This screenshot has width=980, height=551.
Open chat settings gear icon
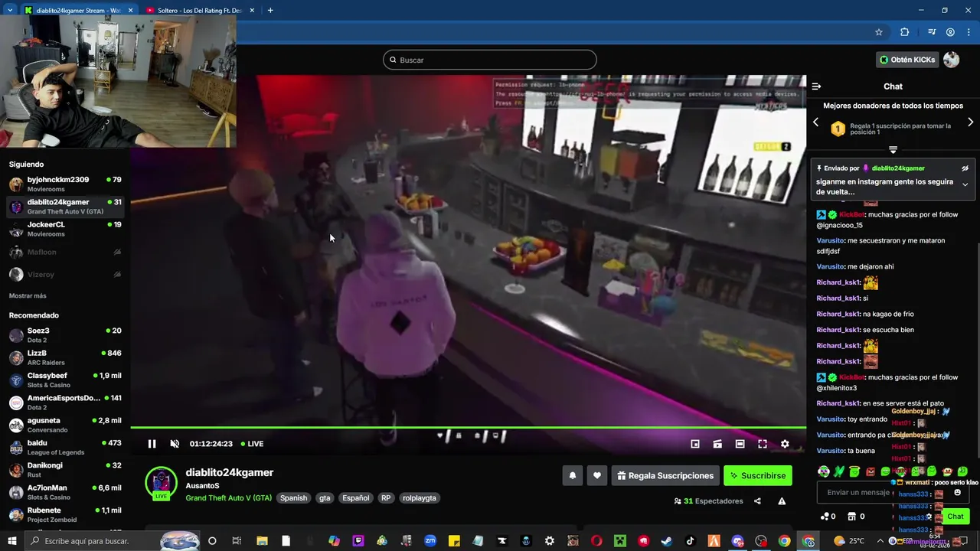click(x=929, y=517)
